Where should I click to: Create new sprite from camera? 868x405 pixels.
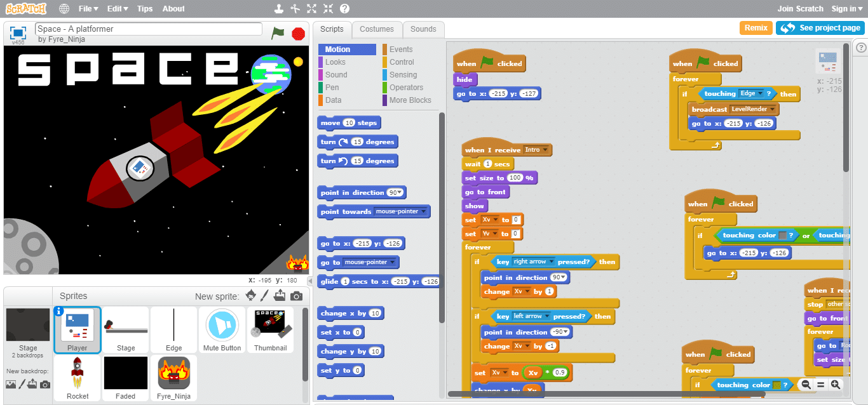point(296,296)
